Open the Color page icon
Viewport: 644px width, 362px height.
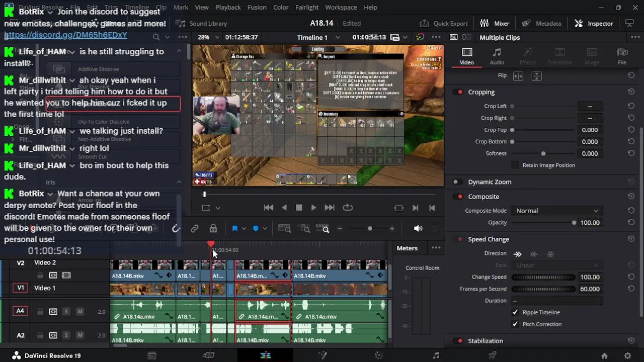(x=379, y=355)
